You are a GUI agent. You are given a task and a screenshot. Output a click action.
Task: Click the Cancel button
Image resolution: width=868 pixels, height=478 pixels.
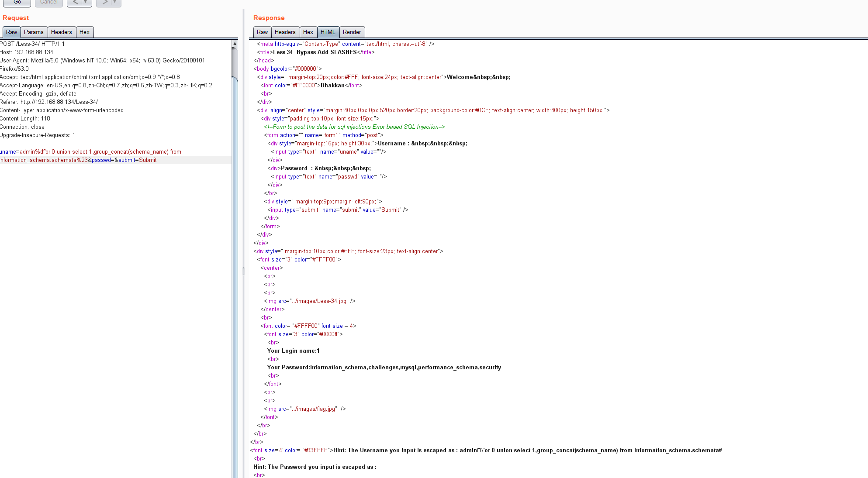click(x=48, y=3)
